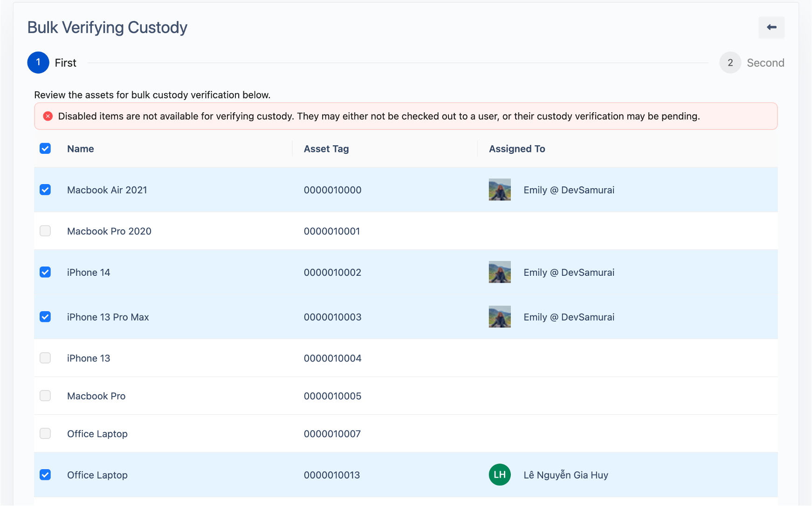Screen dimensions: 812x506
Task: Click asset tag 0000010005
Action: [333, 396]
